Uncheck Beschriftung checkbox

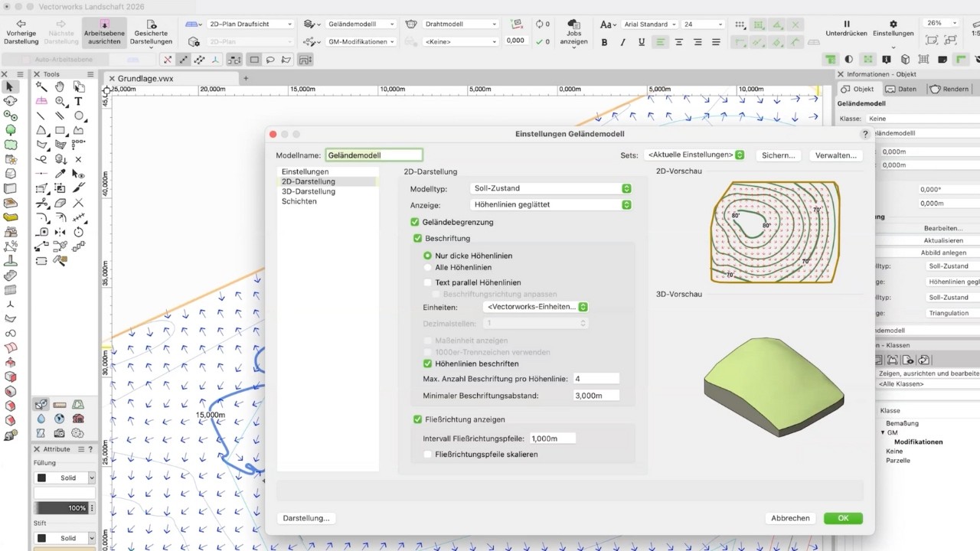click(x=418, y=238)
